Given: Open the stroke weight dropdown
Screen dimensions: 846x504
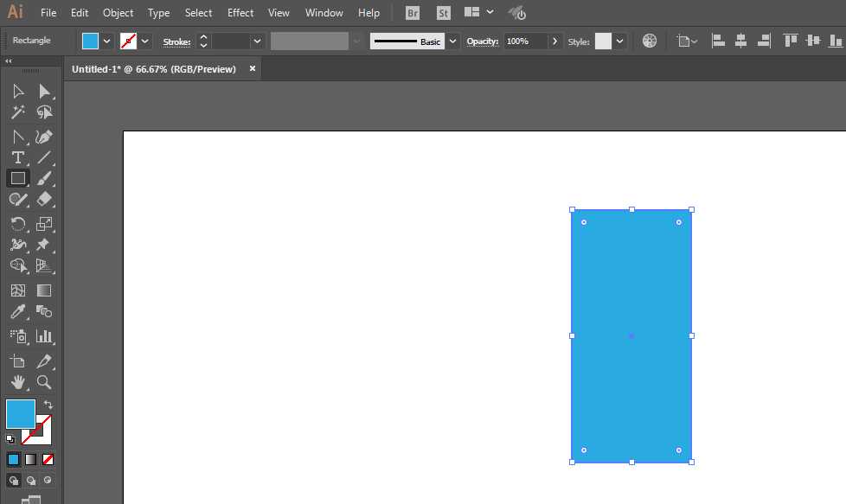Looking at the screenshot, I should (258, 41).
